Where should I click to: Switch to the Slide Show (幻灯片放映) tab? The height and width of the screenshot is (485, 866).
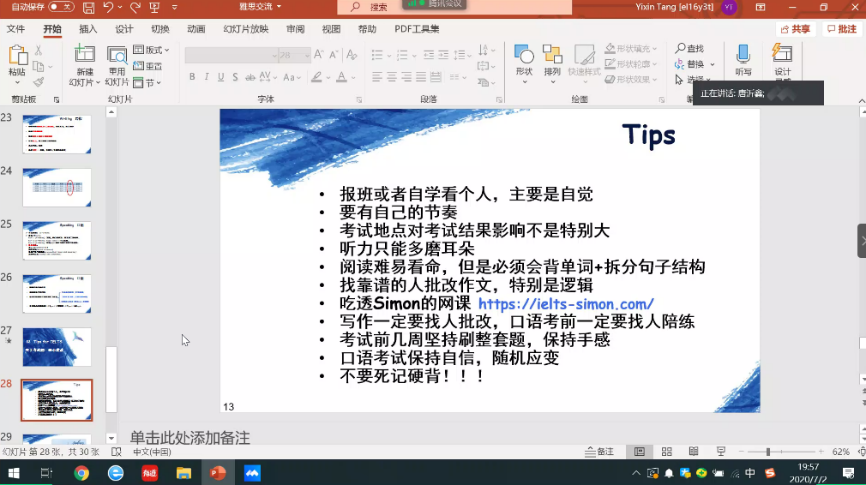(x=246, y=29)
